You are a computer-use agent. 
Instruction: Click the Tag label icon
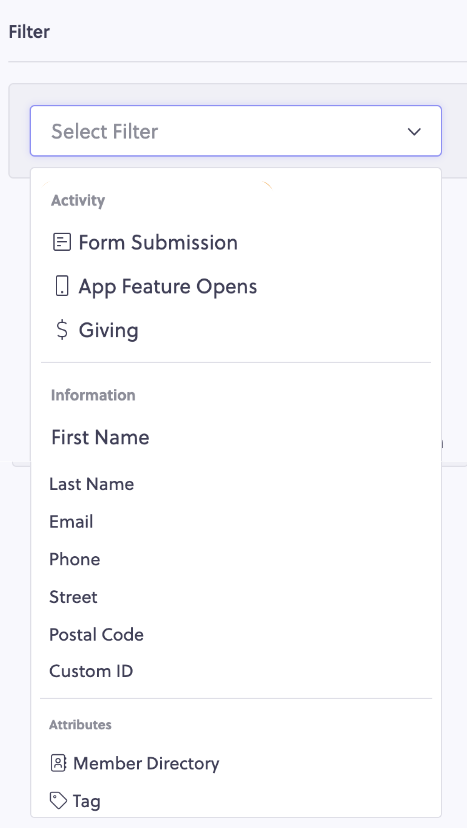58,801
